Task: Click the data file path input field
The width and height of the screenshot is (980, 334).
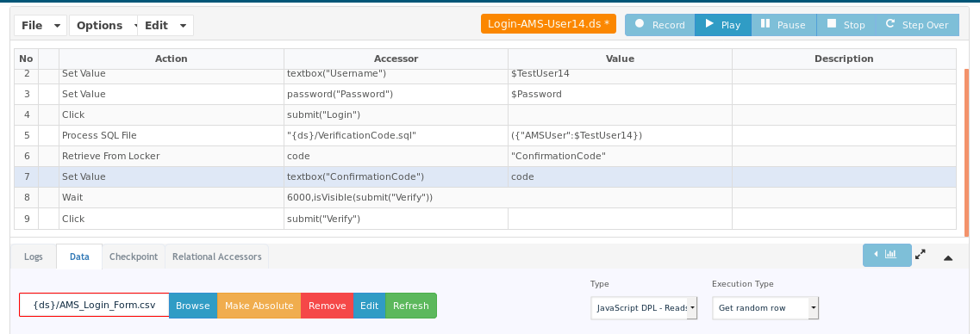Action: pos(94,306)
